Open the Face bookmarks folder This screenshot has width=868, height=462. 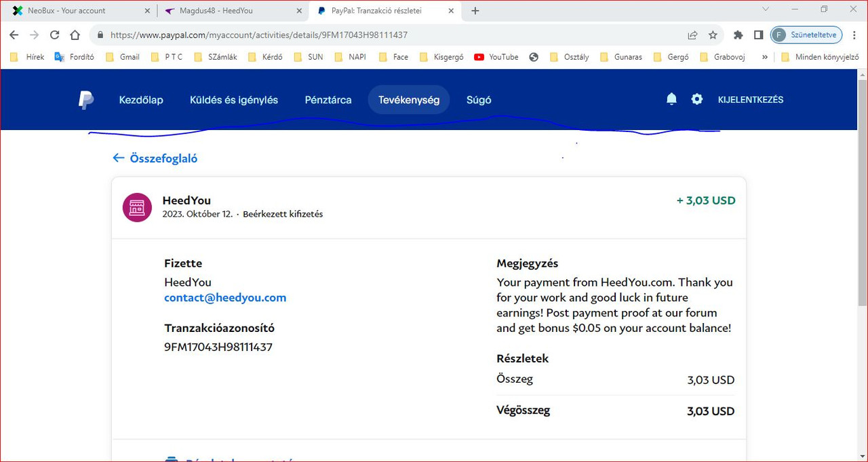tap(394, 57)
